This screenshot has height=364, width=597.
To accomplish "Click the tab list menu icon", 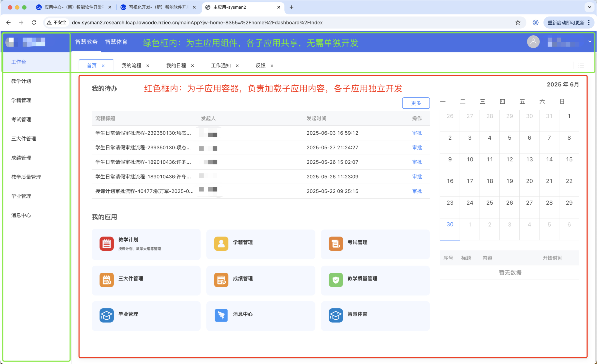I will click(x=581, y=65).
